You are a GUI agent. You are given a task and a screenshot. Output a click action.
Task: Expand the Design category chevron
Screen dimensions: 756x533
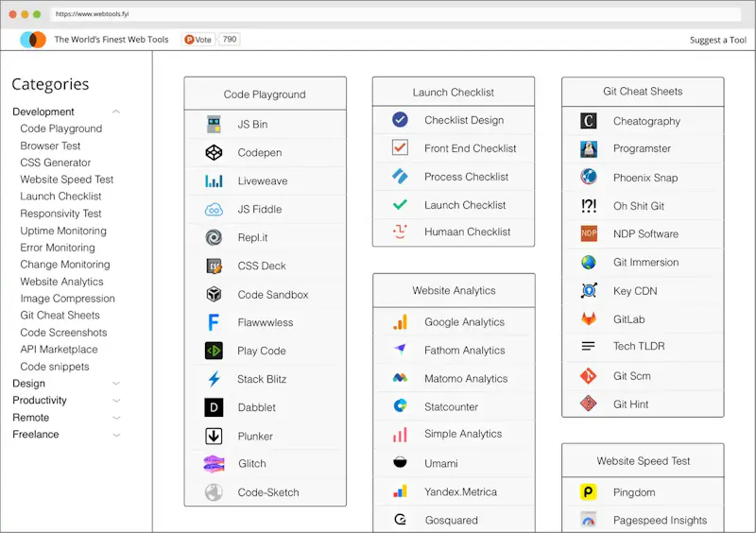115,384
